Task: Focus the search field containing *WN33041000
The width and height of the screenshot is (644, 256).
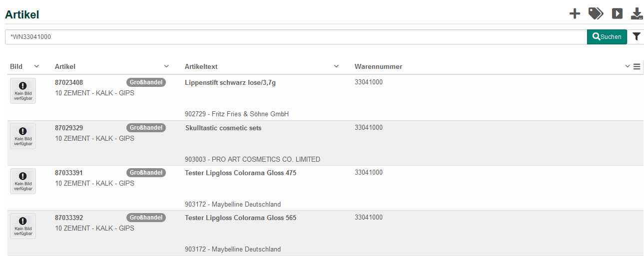Action: [x=295, y=36]
